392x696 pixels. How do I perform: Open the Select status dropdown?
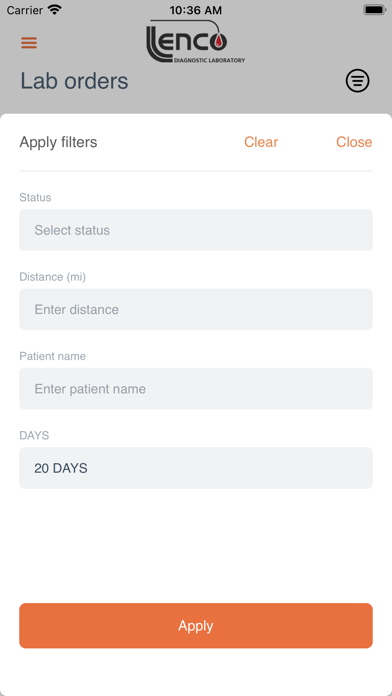196,230
